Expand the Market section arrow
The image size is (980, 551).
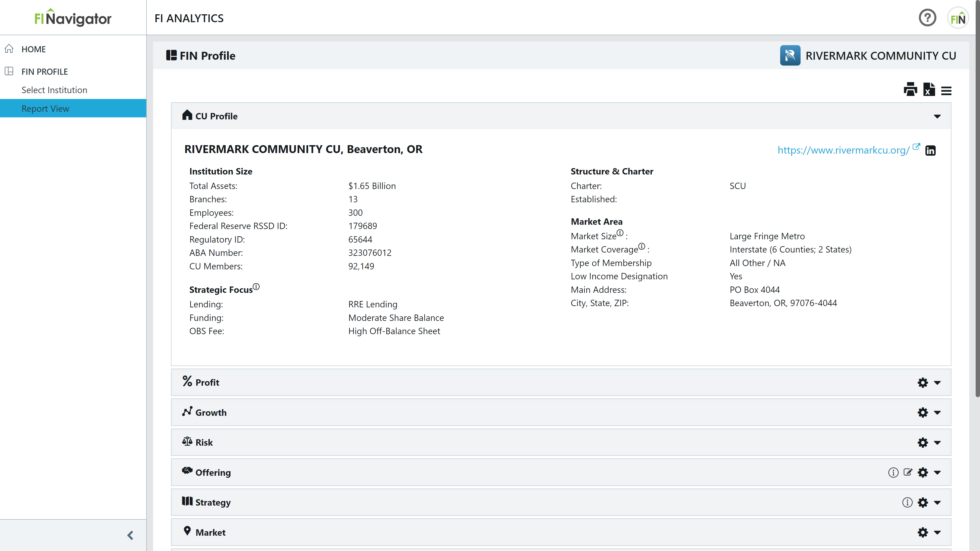(x=937, y=532)
